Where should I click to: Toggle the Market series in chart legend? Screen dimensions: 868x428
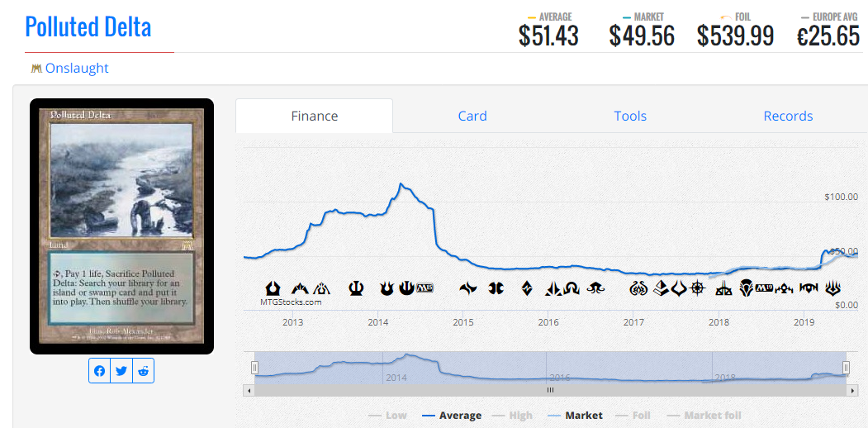pos(575,416)
